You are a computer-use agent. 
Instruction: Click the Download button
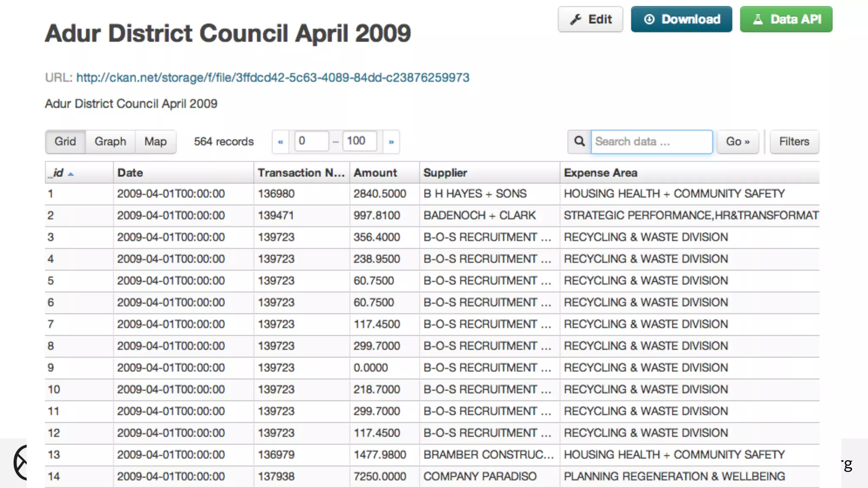point(681,19)
